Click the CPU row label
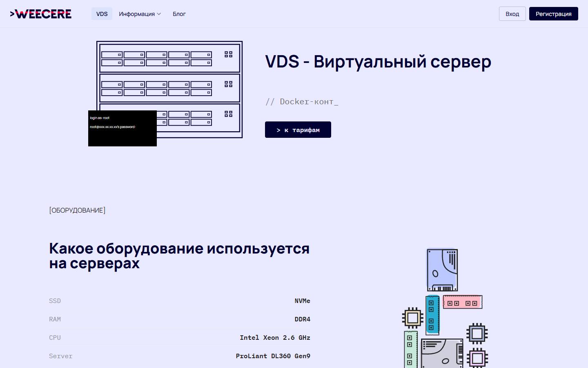Image resolution: width=588 pixels, height=368 pixels. pyautogui.click(x=55, y=338)
